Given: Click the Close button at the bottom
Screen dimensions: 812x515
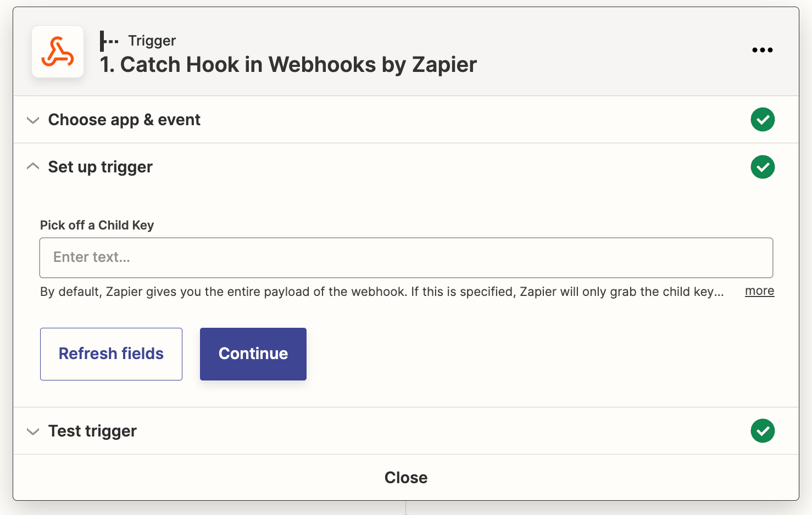Looking at the screenshot, I should tap(405, 478).
